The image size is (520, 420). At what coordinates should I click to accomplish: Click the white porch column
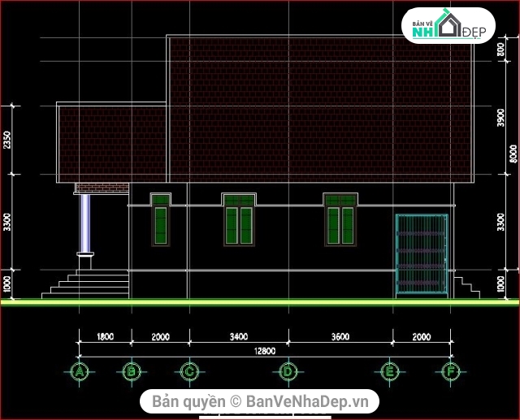pos(85,225)
